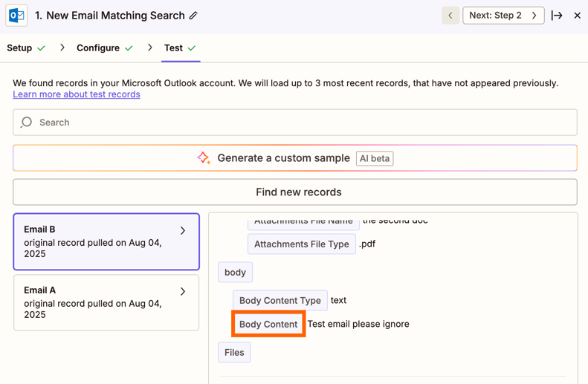Viewport: 588px width, 384px height.
Task: Click the body field label
Action: (235, 273)
